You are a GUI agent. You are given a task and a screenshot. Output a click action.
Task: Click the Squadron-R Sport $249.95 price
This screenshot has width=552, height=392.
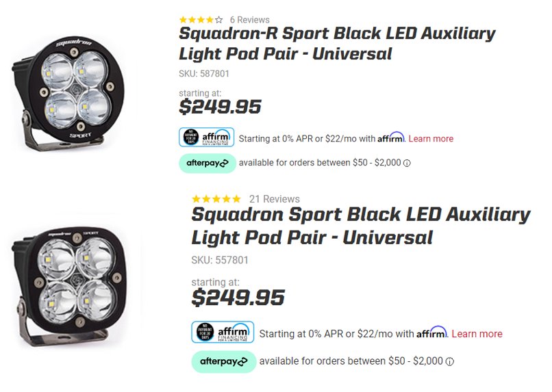[220, 107]
